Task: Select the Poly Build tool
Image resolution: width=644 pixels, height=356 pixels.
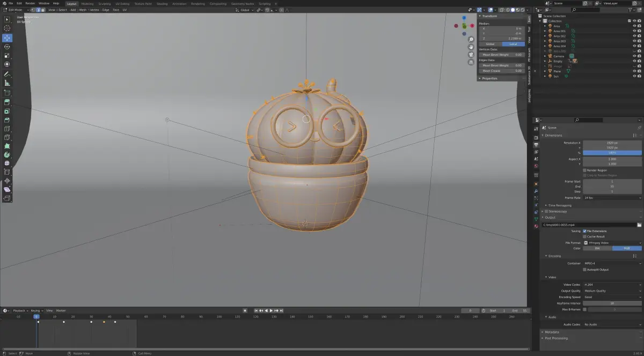Action: pos(7,145)
